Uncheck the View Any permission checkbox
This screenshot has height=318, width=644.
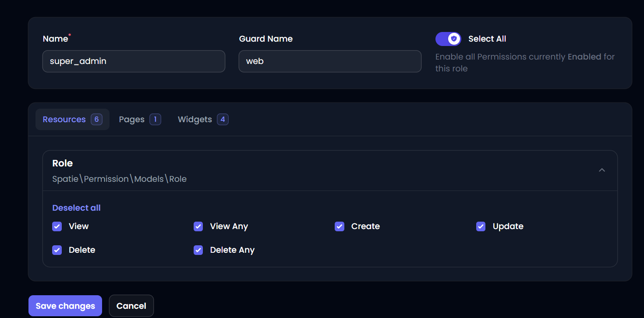point(198,226)
